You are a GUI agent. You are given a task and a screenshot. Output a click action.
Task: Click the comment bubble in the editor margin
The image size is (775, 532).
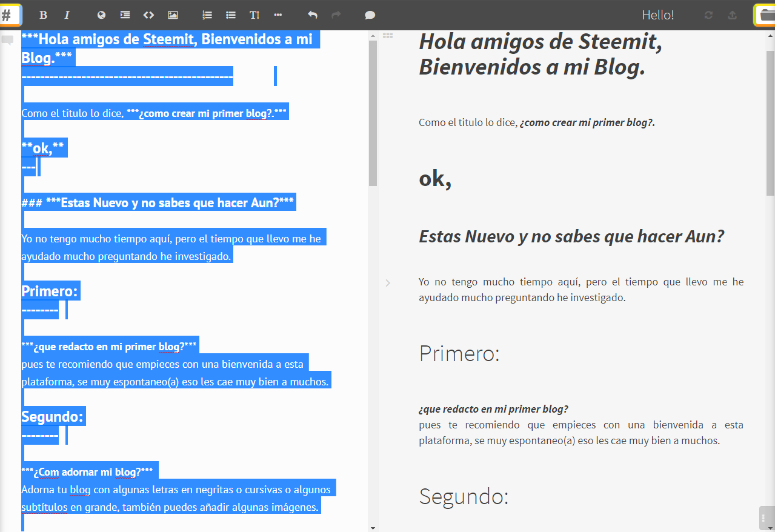pyautogui.click(x=8, y=41)
